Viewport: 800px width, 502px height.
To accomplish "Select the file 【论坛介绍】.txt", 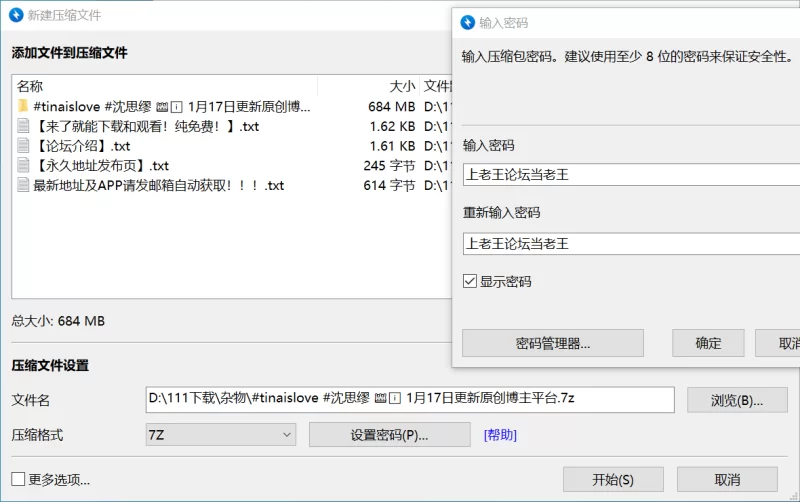I will pyautogui.click(x=82, y=146).
